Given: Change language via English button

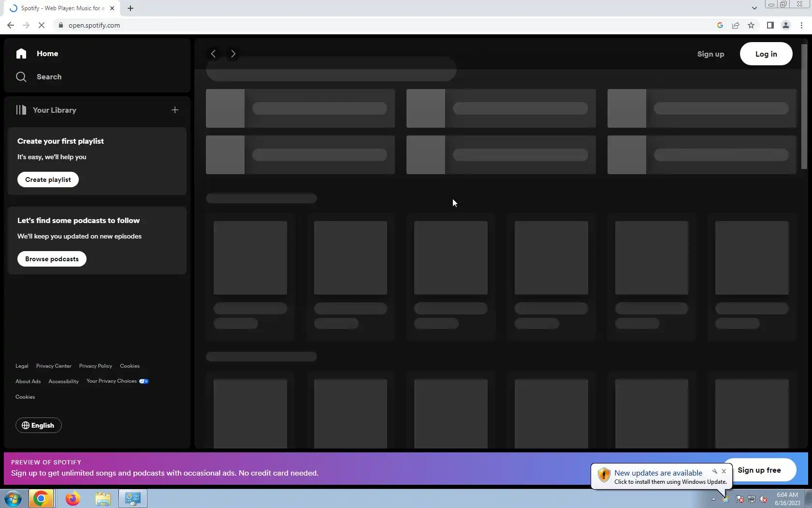Looking at the screenshot, I should click(38, 425).
